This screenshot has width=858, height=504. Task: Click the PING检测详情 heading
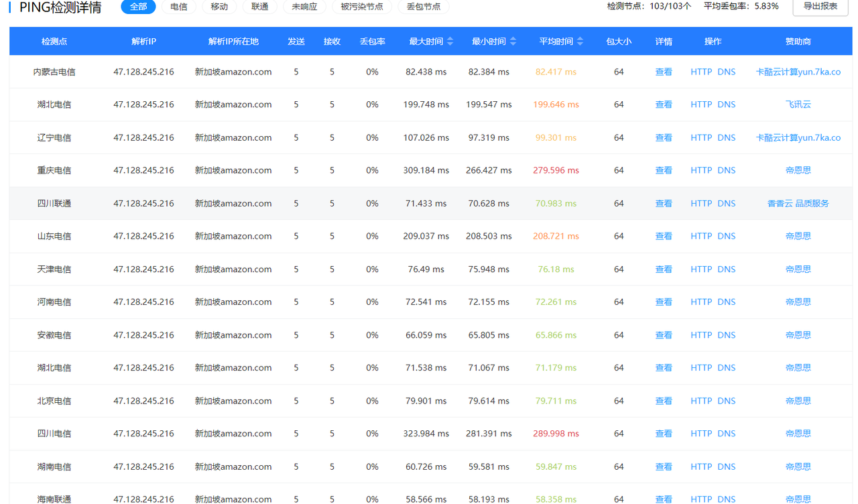click(x=60, y=7)
